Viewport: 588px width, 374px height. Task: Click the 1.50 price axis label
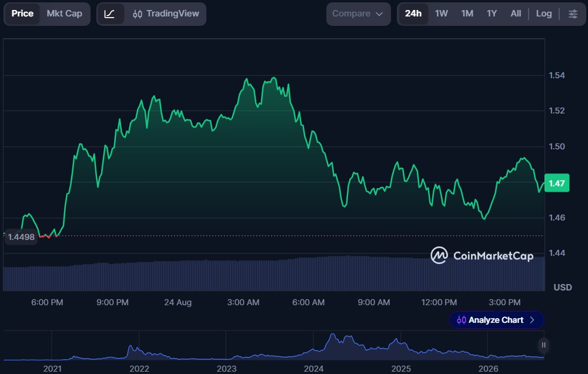coord(556,146)
